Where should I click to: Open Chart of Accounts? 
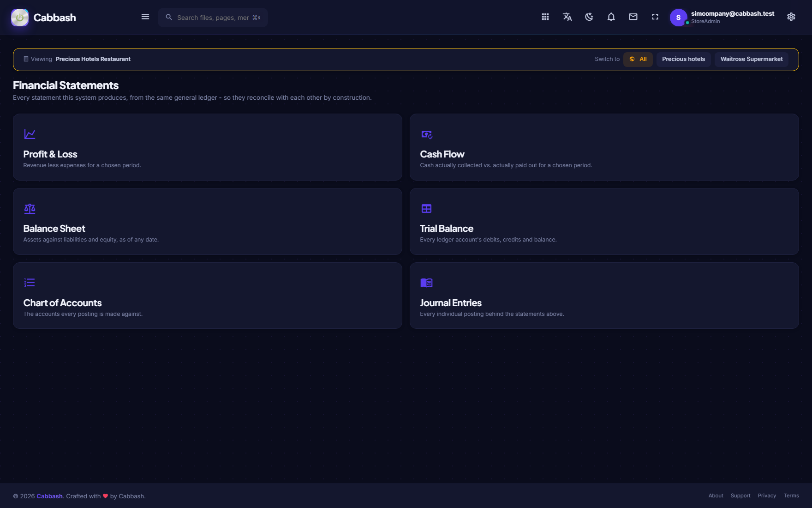tap(208, 296)
